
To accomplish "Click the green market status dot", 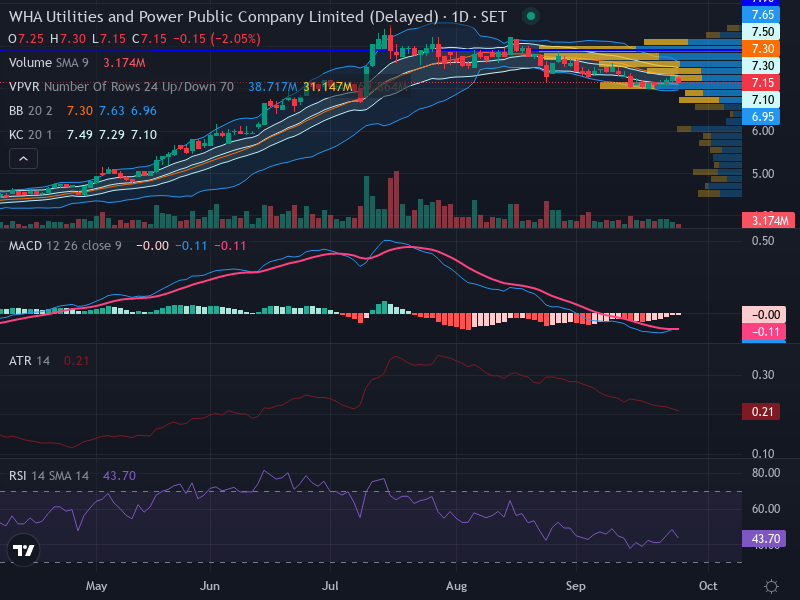I will 531,16.
